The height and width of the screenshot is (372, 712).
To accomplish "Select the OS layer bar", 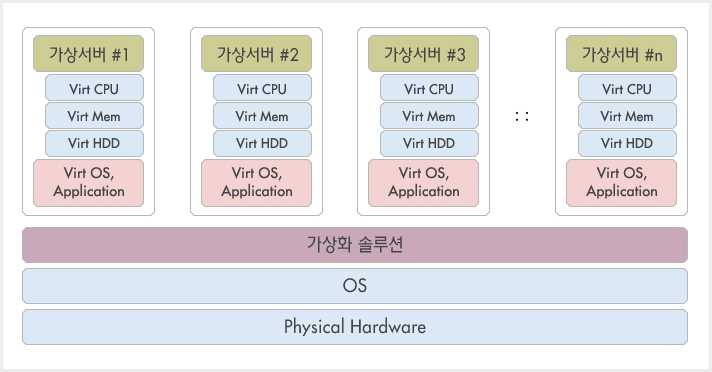I will click(x=355, y=286).
